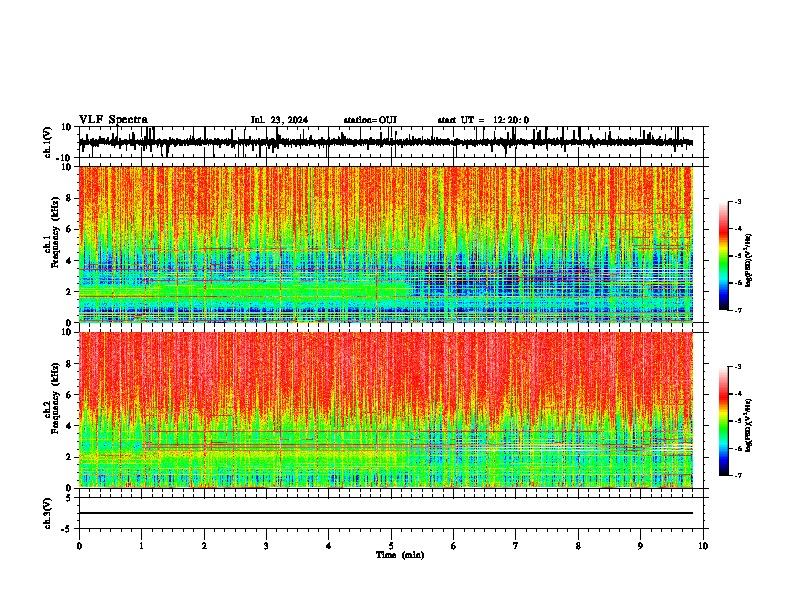Click the "Time (min)" x-axis label
This screenshot has height=612, width=792.
point(400,555)
